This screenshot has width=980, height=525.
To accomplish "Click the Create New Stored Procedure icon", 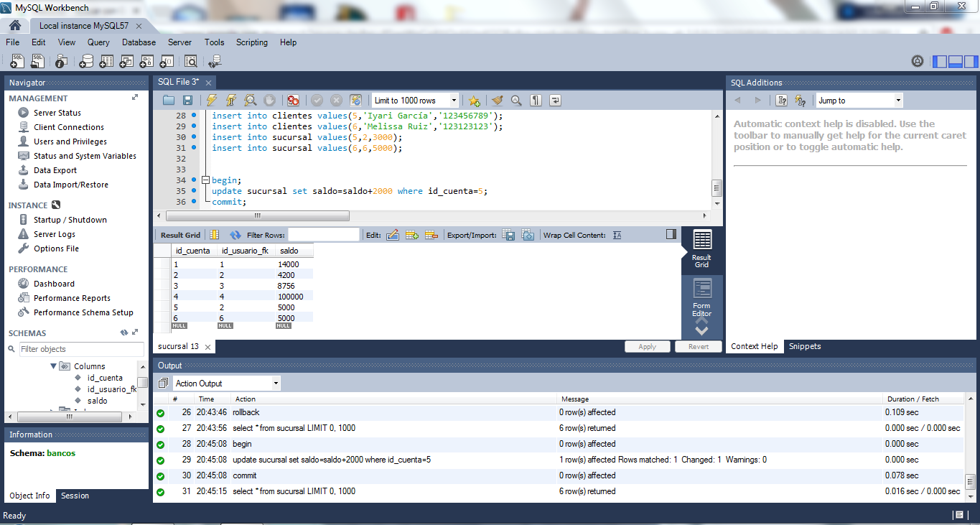I will tap(144, 61).
